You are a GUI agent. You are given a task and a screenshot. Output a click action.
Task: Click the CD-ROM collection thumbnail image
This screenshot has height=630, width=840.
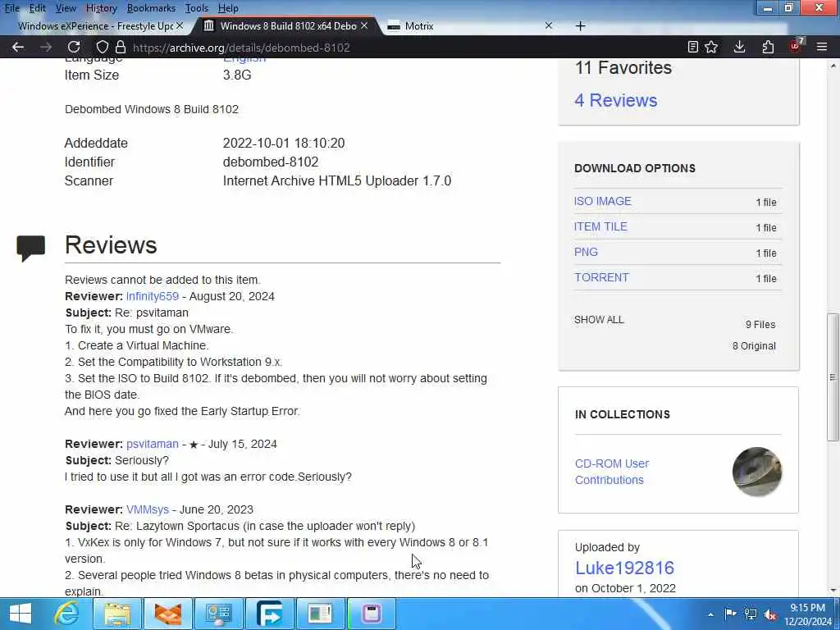click(x=757, y=472)
